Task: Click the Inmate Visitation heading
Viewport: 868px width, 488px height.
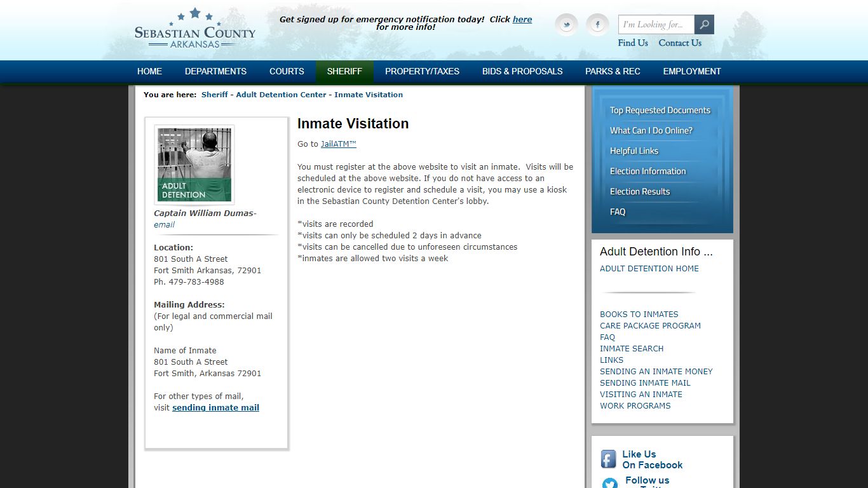Action: click(x=353, y=124)
